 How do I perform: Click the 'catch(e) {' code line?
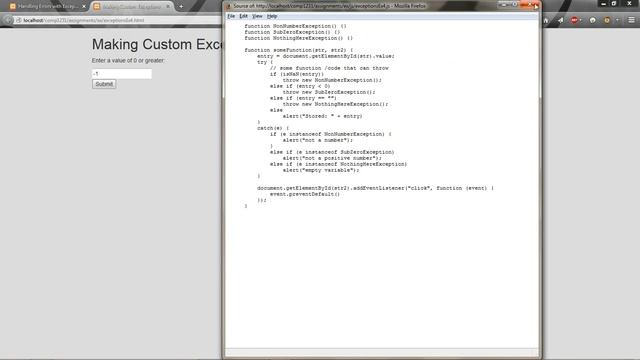tap(273, 128)
